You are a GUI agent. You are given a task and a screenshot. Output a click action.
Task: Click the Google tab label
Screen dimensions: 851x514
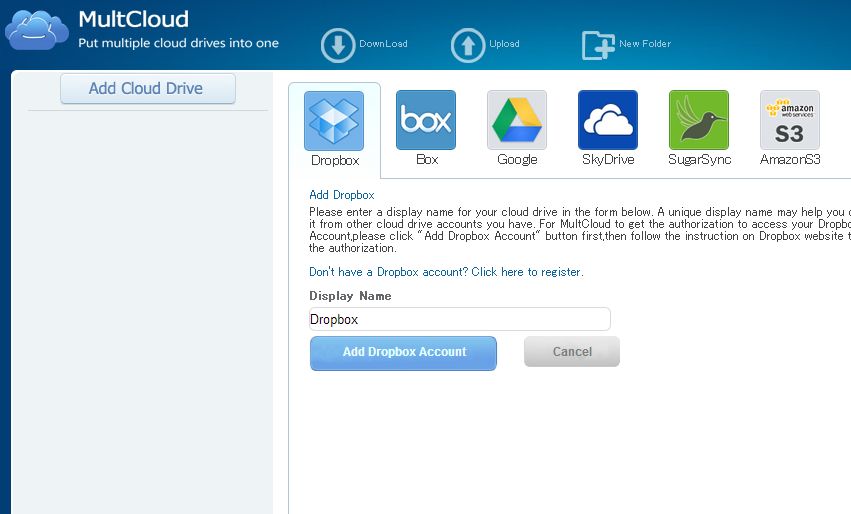[517, 160]
